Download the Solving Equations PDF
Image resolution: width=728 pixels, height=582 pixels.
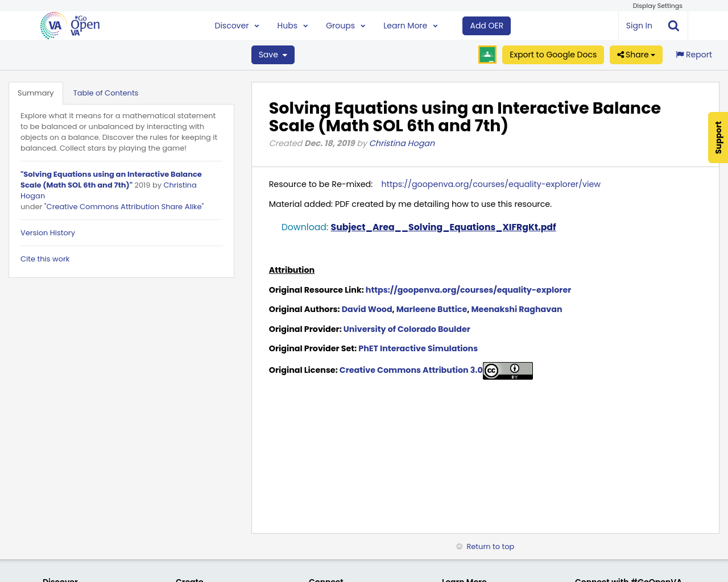443,226
